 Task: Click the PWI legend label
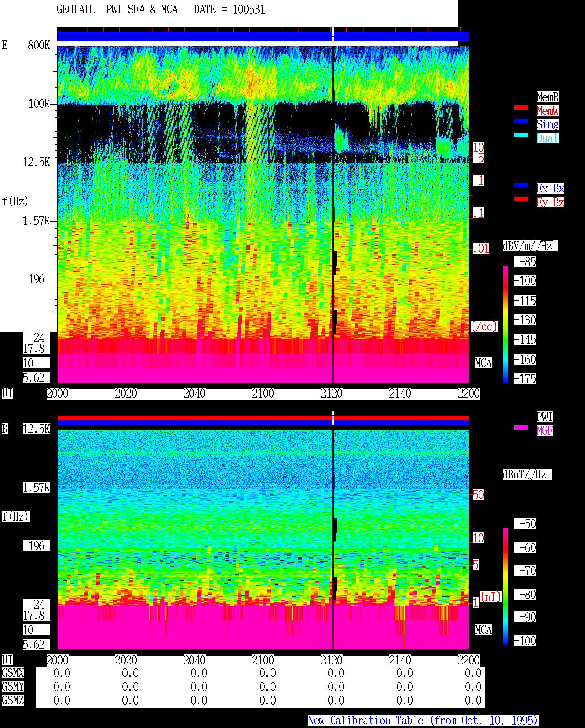(545, 417)
